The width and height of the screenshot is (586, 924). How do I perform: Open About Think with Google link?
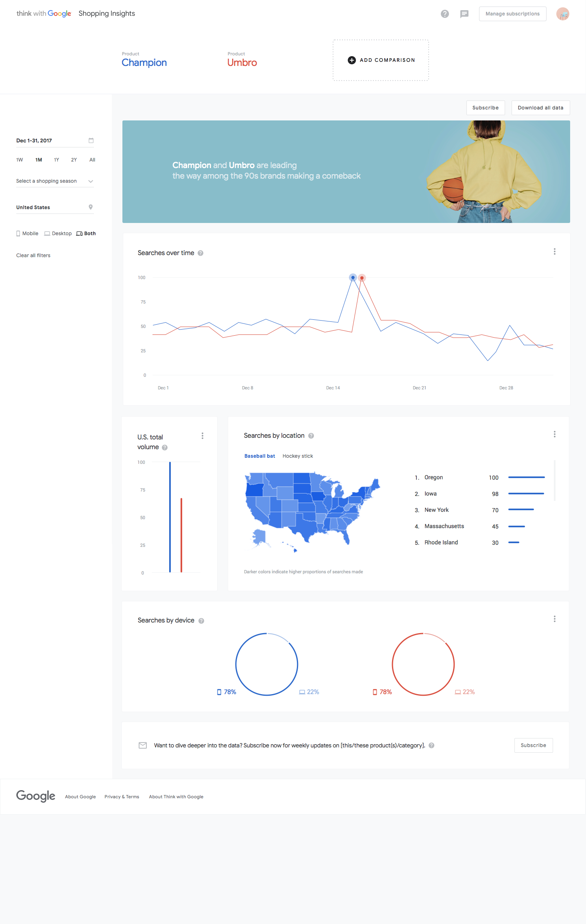pos(176,797)
